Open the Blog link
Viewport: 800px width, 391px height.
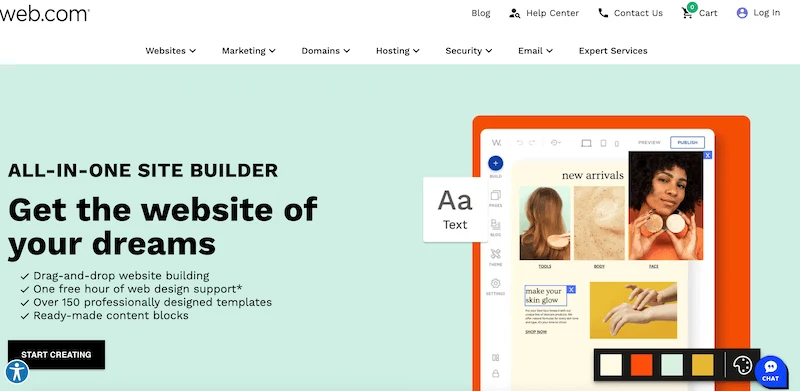pyautogui.click(x=481, y=13)
